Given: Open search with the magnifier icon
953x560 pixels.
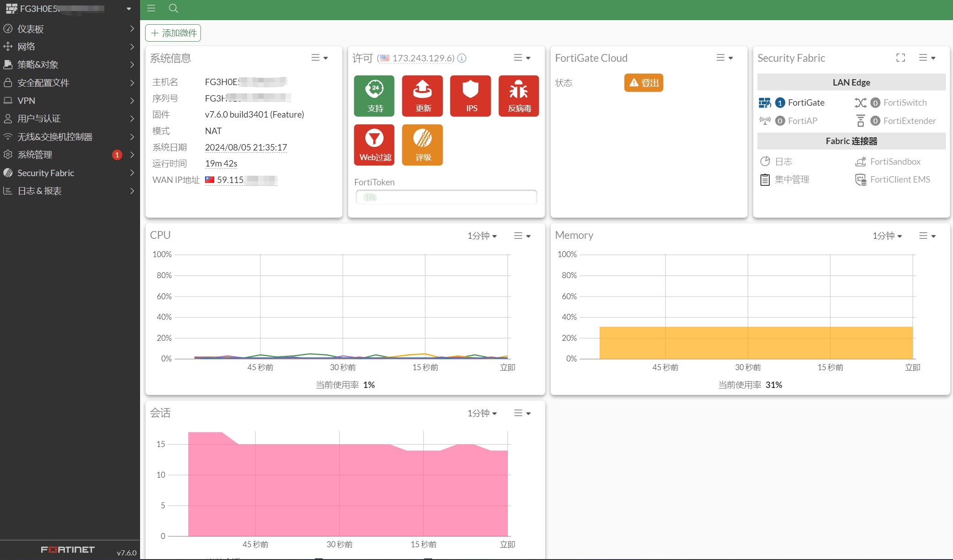Looking at the screenshot, I should tap(173, 8).
